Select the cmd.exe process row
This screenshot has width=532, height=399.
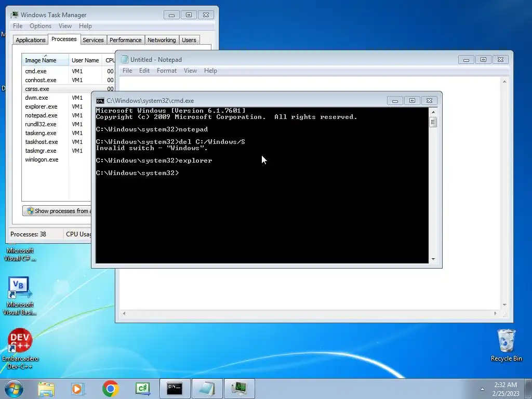coord(69,71)
